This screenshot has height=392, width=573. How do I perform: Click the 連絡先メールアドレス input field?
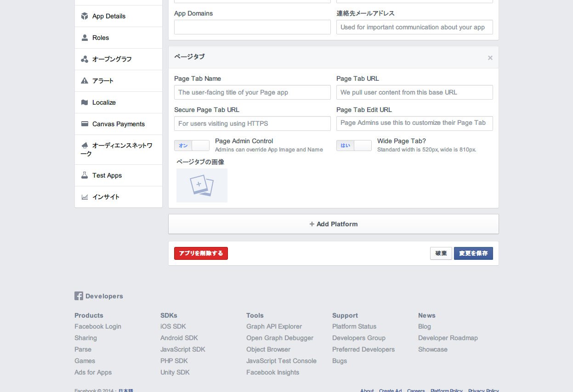click(414, 27)
